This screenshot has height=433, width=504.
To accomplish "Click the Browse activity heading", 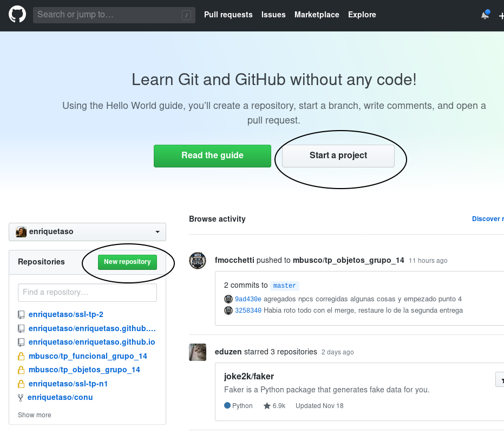I will pyautogui.click(x=217, y=219).
